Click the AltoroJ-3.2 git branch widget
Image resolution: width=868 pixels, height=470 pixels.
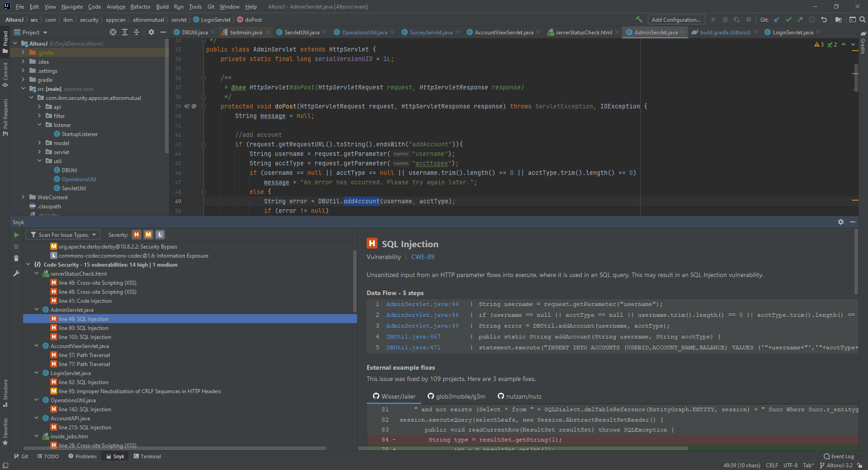[836, 465]
